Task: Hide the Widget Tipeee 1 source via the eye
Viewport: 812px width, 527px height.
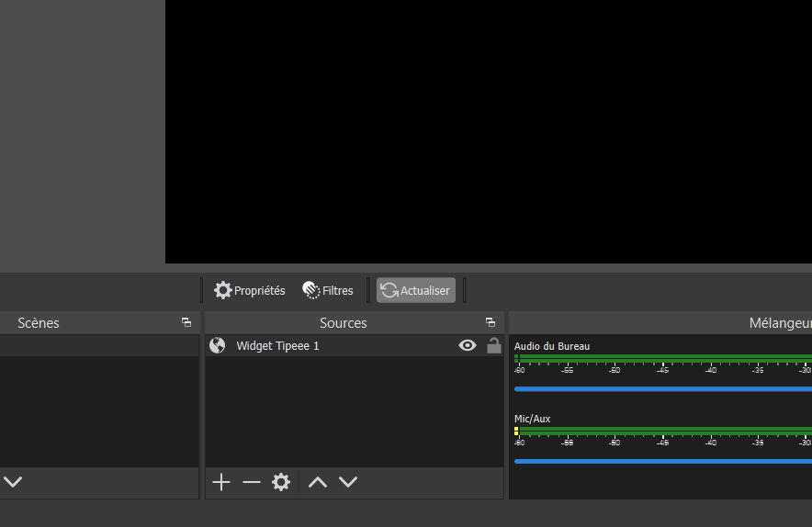Action: pyautogui.click(x=468, y=346)
